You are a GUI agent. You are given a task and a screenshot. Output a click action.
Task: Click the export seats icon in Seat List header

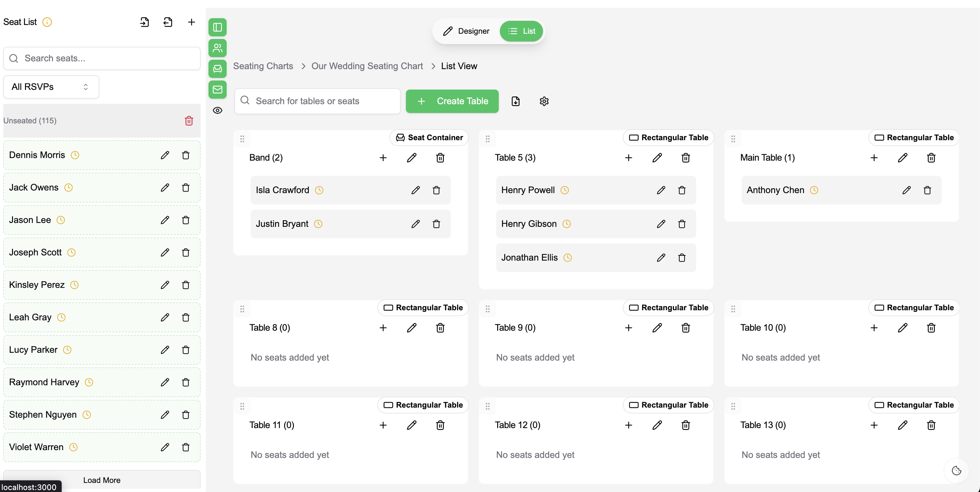[168, 22]
